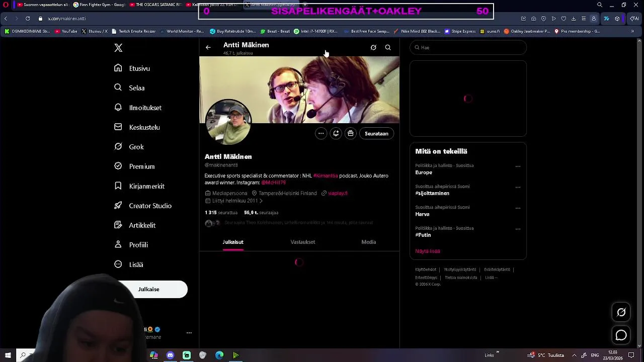Screen dimensions: 644x362
Task: Click the Hae search field
Action: (468, 47)
